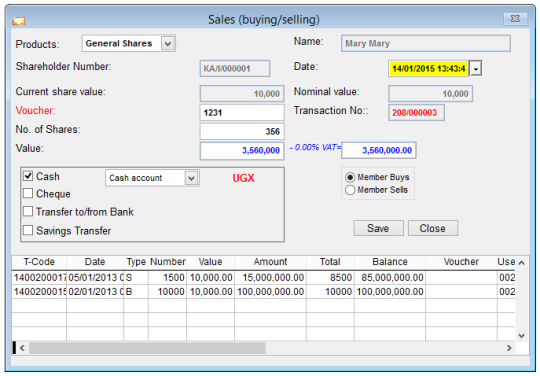Click the Balance column header
The height and width of the screenshot is (376, 540).
390,262
